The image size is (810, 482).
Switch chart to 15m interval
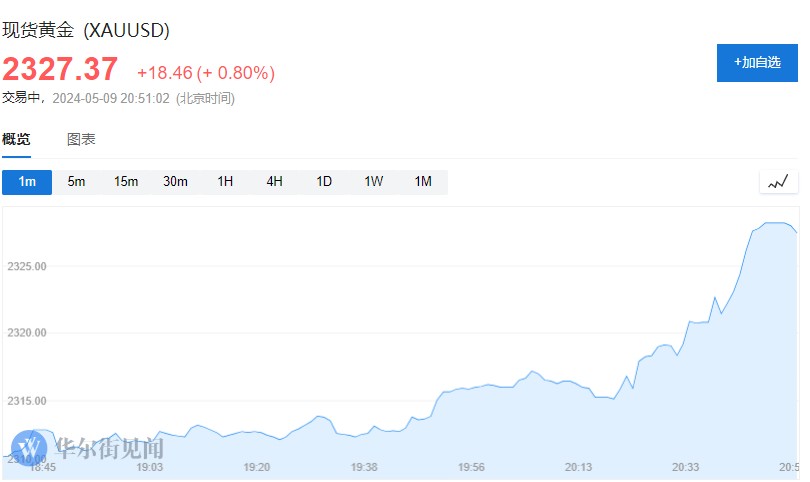[126, 182]
